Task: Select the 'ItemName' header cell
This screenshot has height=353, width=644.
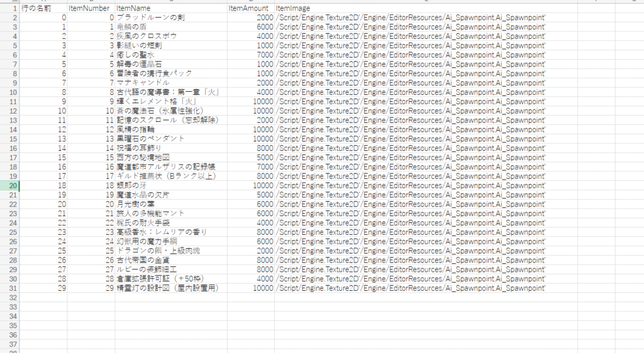Action: click(x=171, y=8)
